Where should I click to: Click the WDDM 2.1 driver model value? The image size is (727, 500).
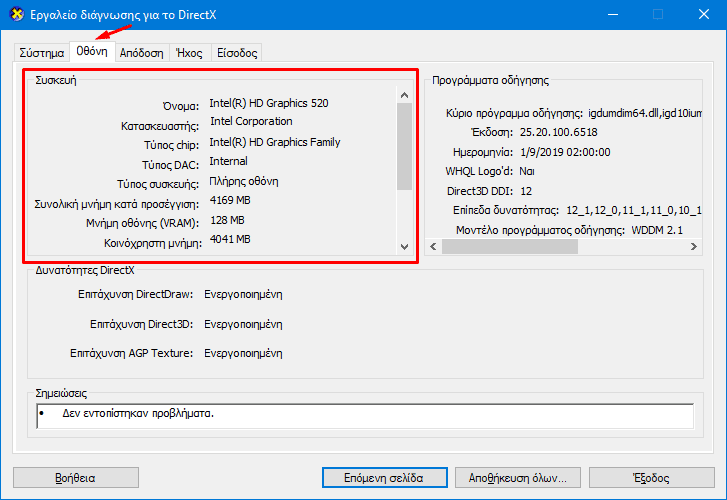coord(657,230)
